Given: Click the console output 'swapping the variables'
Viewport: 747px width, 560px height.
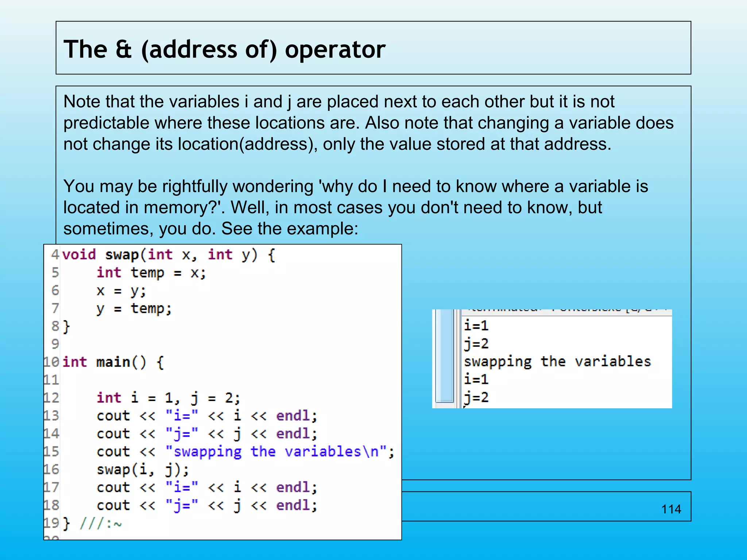Looking at the screenshot, I should click(x=557, y=362).
